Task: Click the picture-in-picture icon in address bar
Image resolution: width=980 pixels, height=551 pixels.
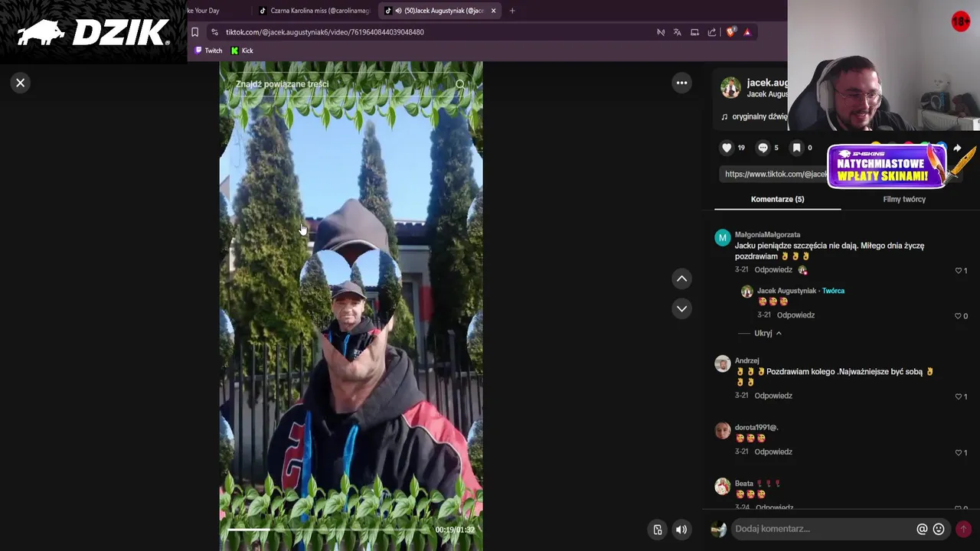Action: [x=694, y=32]
